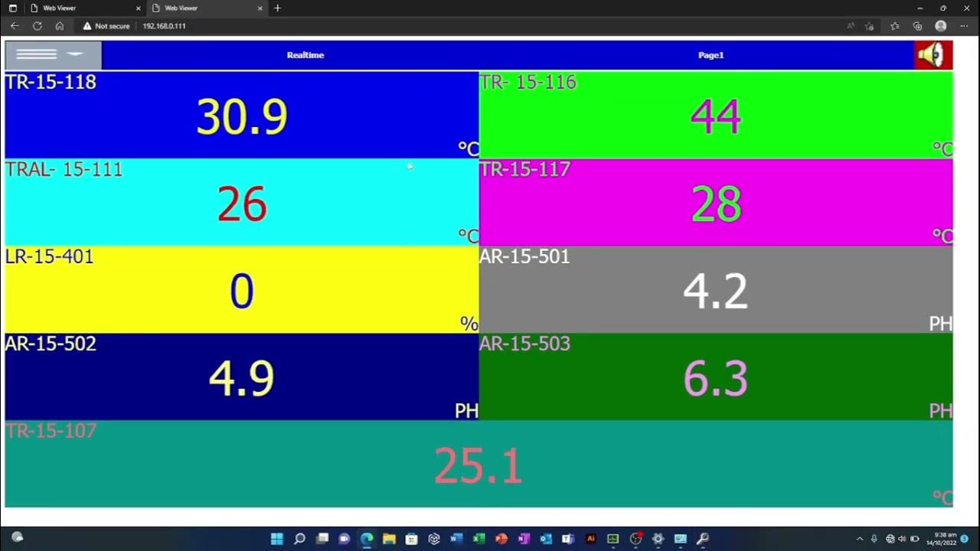Select AR-15-502 tile showing 4.9
The image size is (980, 551).
point(242,377)
